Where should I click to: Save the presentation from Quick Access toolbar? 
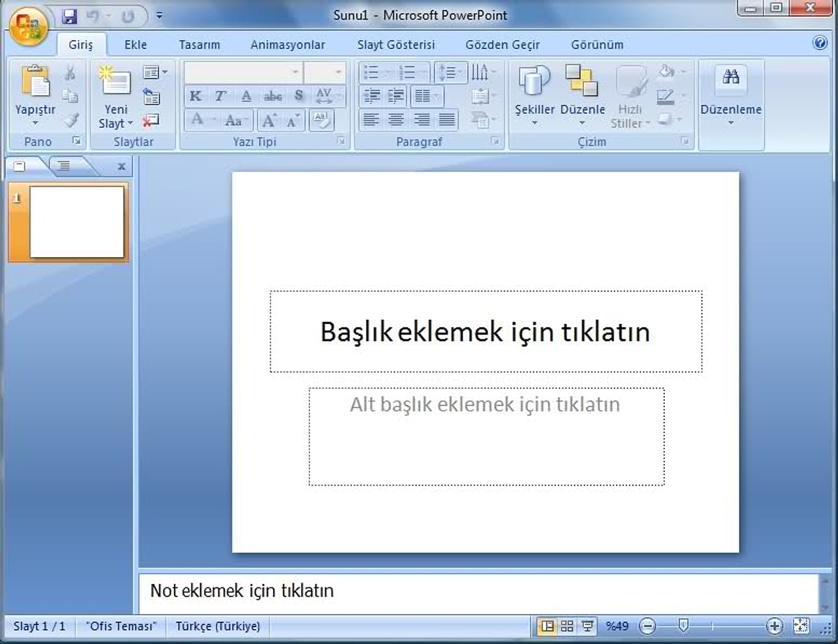[70, 15]
